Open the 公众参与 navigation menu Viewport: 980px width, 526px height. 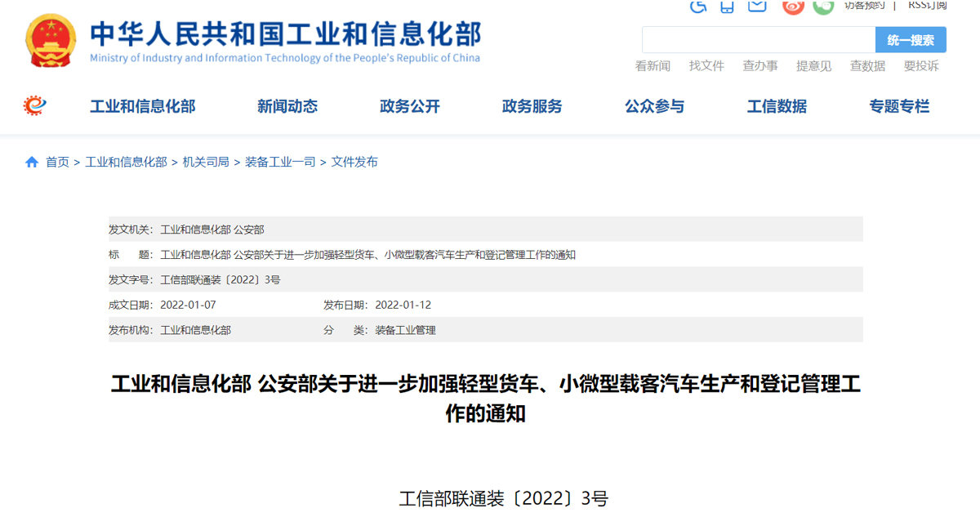pos(655,106)
